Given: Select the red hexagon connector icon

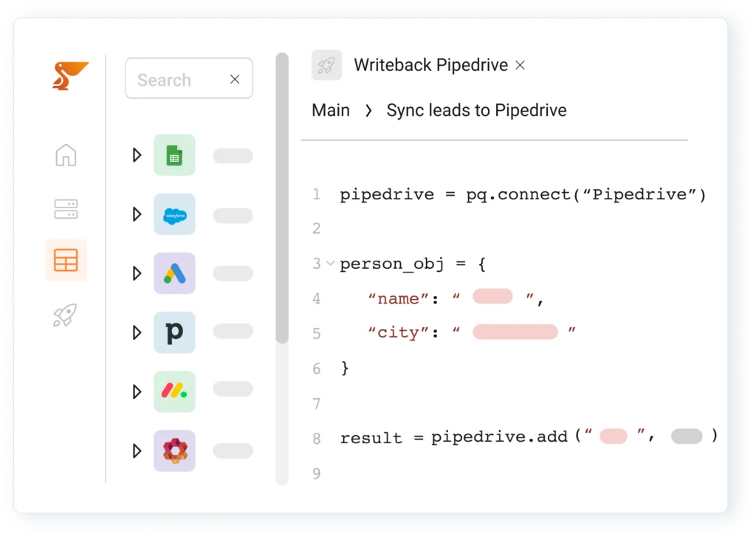Looking at the screenshot, I should pos(174,451).
